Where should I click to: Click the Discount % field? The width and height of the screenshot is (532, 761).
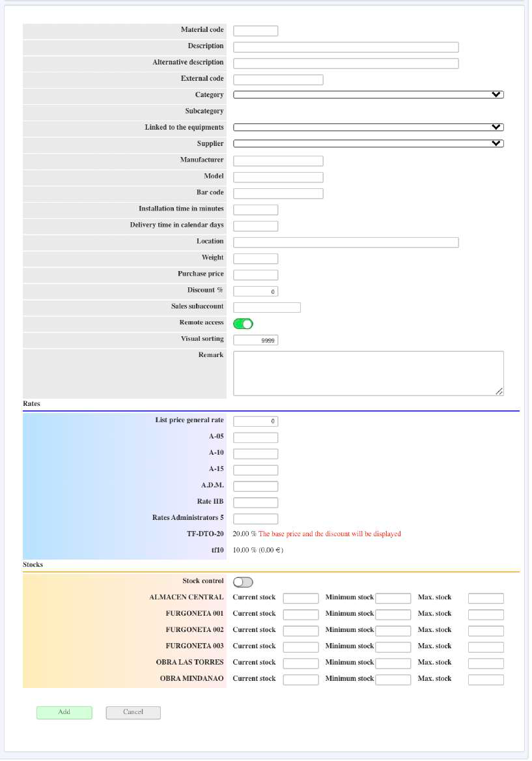(255, 291)
